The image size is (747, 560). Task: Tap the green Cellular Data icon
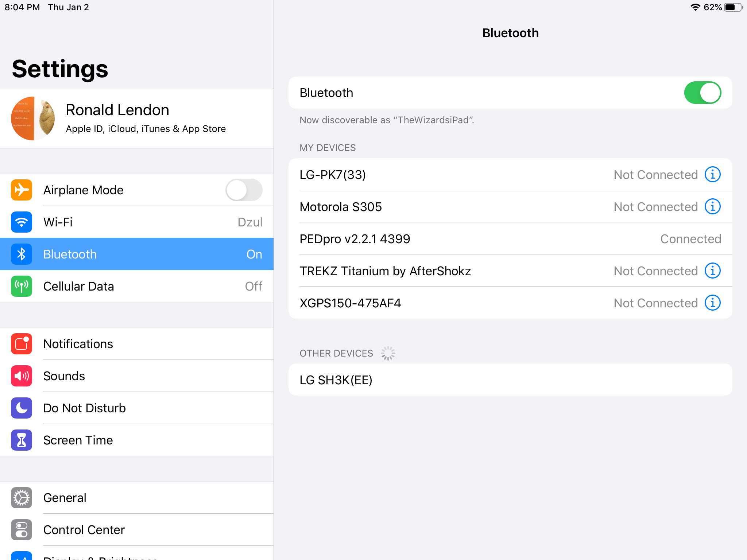[22, 286]
